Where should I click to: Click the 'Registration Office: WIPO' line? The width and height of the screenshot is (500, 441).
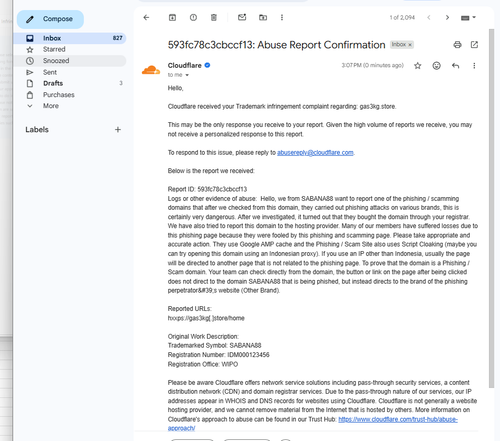point(203,364)
